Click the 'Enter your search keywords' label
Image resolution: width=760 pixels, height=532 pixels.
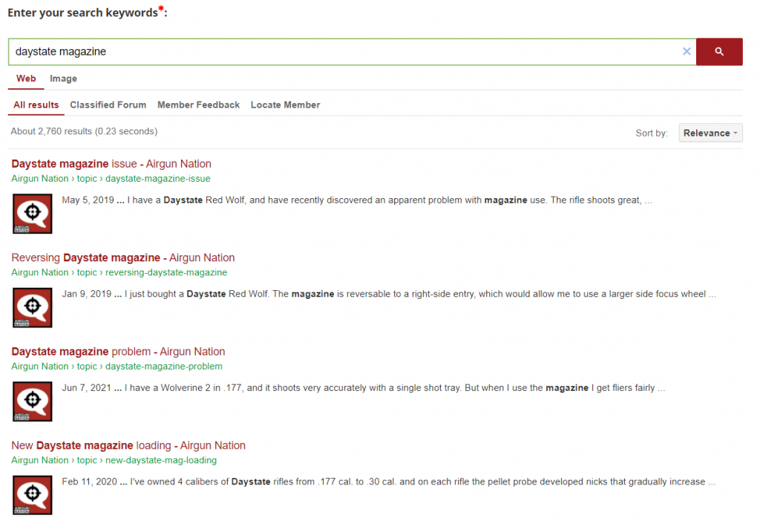pyautogui.click(x=88, y=12)
